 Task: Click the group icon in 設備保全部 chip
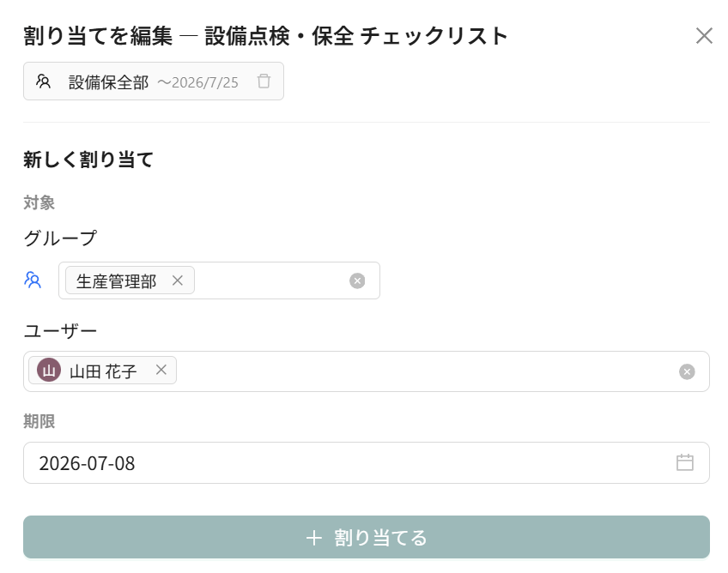click(43, 81)
